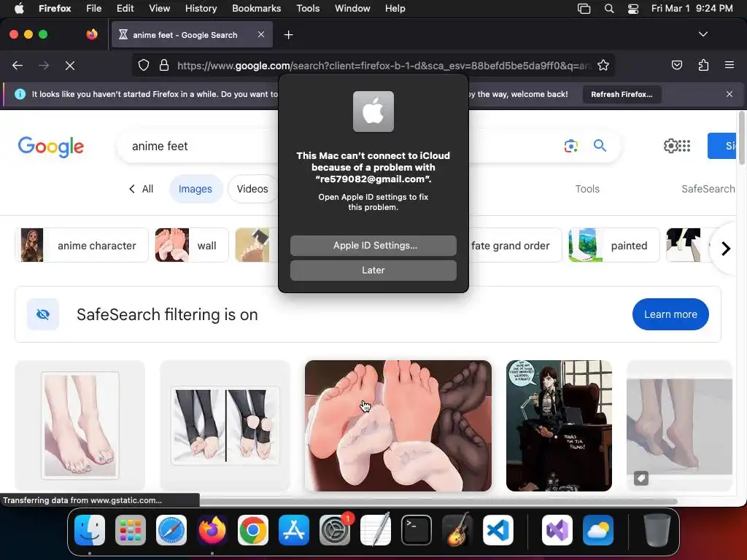Open the Edit menu
This screenshot has width=747, height=560.
pos(125,8)
